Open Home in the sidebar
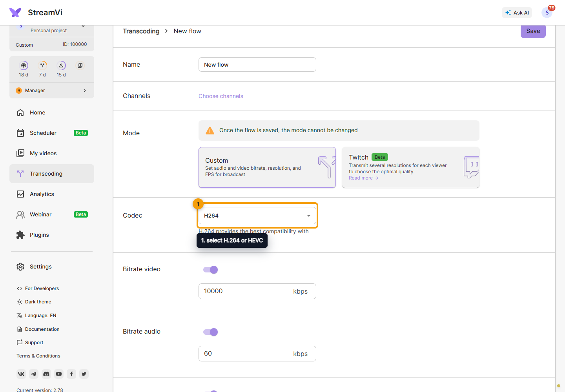The image size is (565, 392). pos(52,113)
